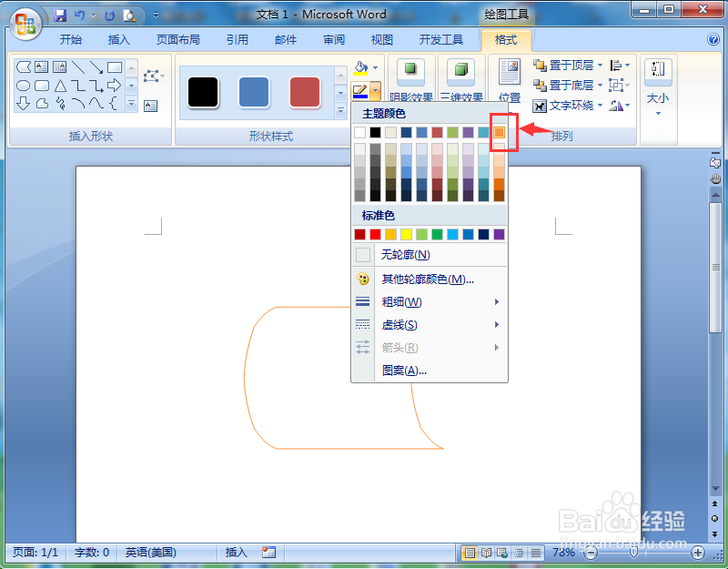Click the Edit Shape points icon
This screenshot has height=569, width=728.
153,76
